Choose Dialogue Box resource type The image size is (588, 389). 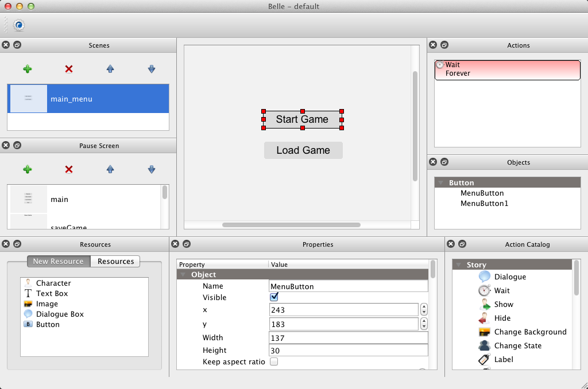click(53, 314)
